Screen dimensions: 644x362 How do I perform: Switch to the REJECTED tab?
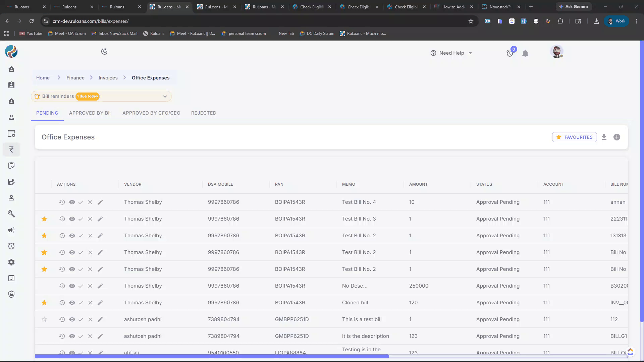tap(204, 113)
